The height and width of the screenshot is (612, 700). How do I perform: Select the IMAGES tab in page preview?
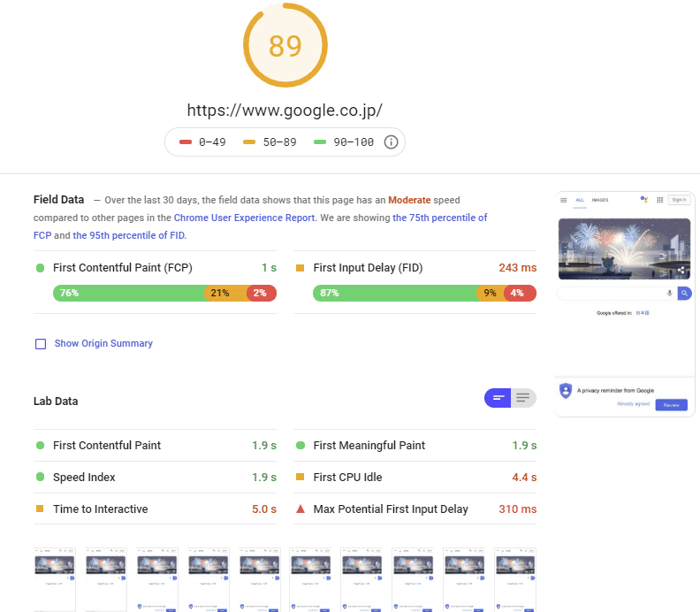coord(600,200)
